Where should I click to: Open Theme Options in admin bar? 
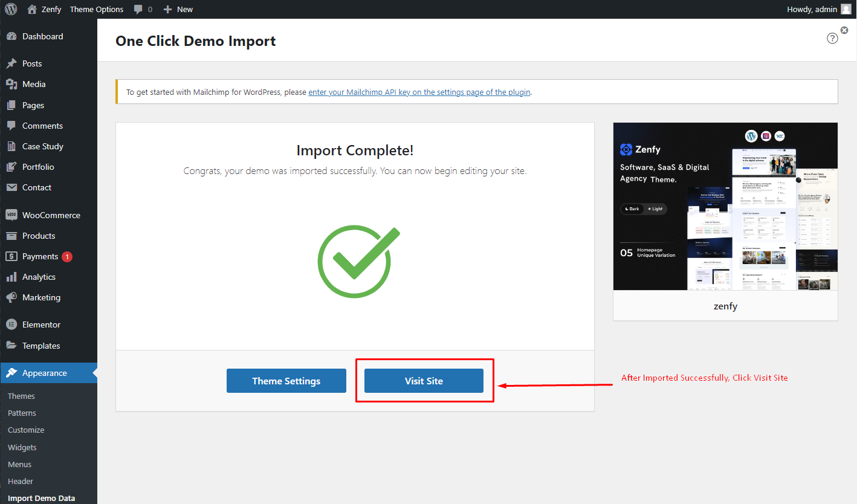coord(97,10)
